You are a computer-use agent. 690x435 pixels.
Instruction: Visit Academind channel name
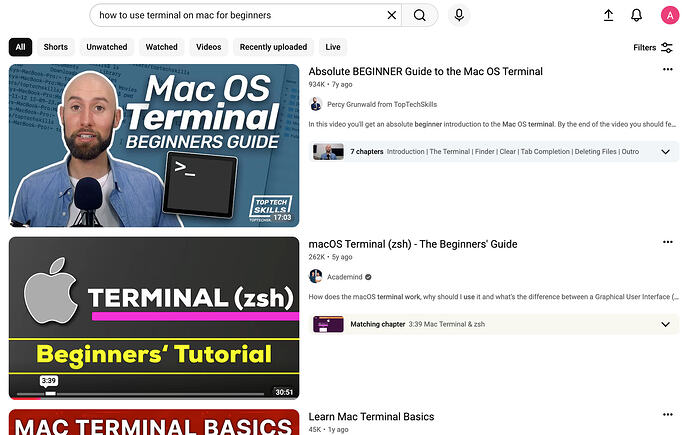tap(345, 277)
